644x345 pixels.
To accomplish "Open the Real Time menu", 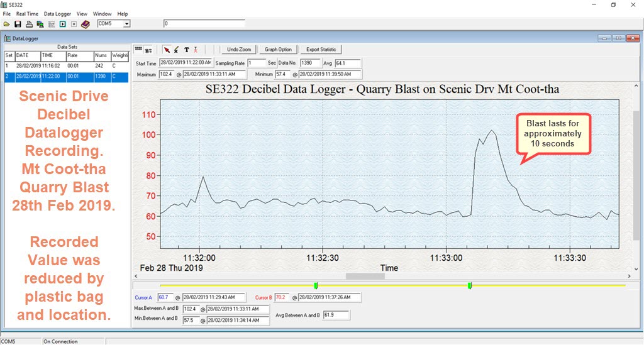I will coord(27,14).
